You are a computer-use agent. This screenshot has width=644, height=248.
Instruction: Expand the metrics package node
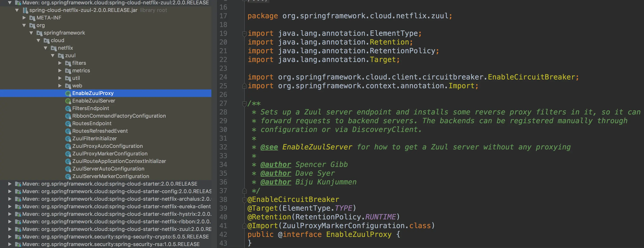(60, 71)
